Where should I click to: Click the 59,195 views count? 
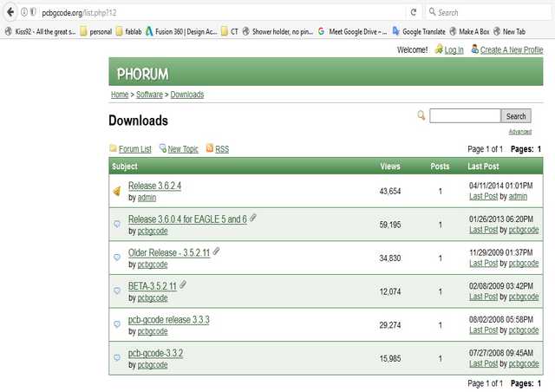coord(390,225)
